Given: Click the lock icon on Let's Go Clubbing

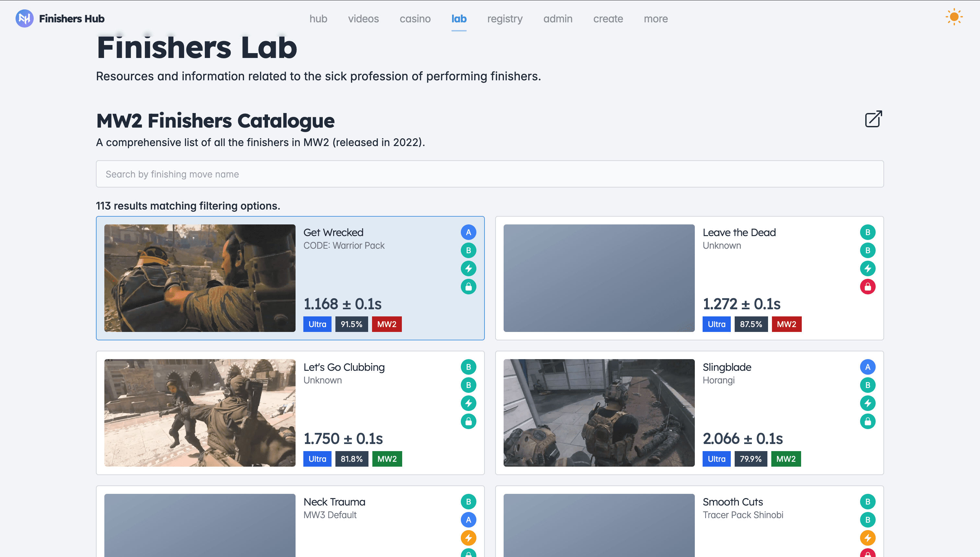Looking at the screenshot, I should pos(469,421).
